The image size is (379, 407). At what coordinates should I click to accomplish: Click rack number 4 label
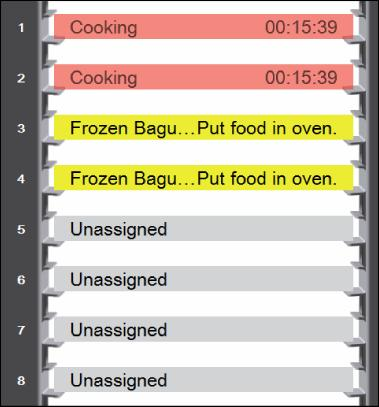(21, 179)
